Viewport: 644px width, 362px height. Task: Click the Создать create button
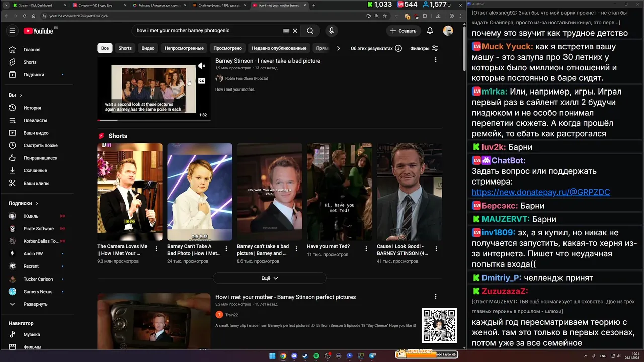pos(404,31)
